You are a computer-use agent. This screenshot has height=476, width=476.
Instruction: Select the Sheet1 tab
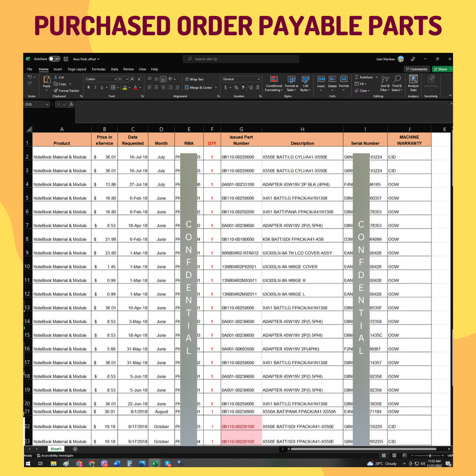point(56,449)
